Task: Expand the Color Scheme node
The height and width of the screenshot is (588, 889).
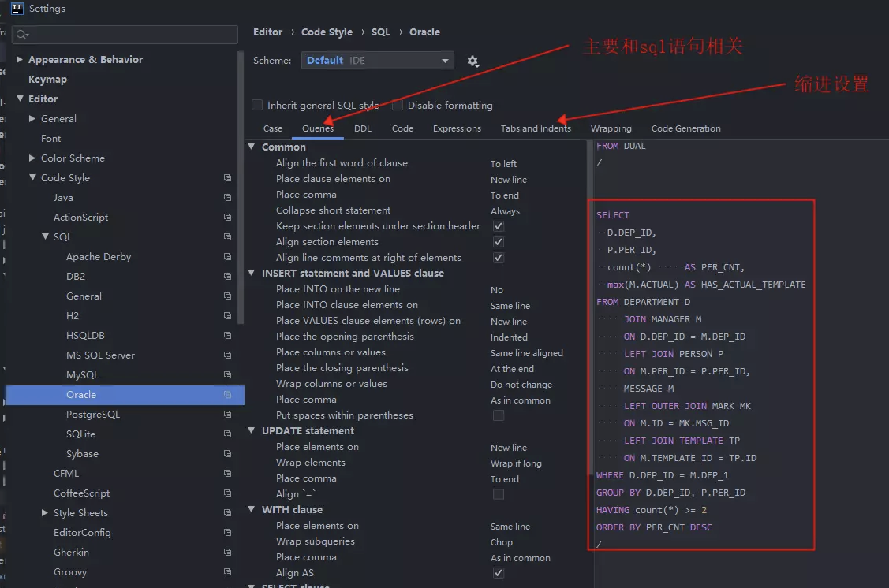Action: 32,158
